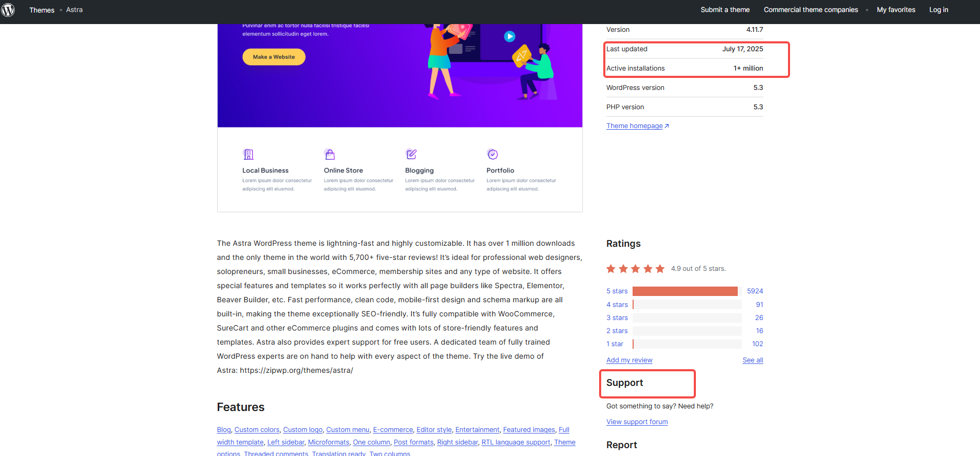
Task: Open the Custom colors feature tag
Action: point(257,430)
